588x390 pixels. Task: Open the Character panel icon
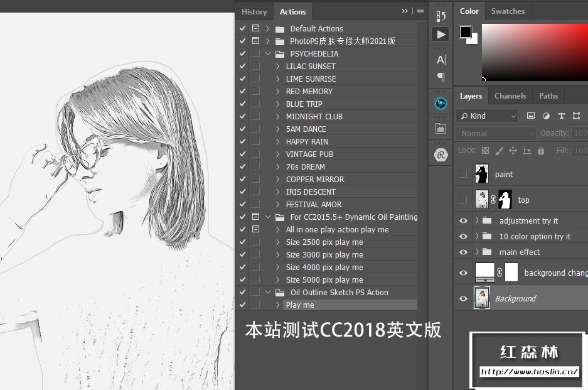pyautogui.click(x=441, y=60)
